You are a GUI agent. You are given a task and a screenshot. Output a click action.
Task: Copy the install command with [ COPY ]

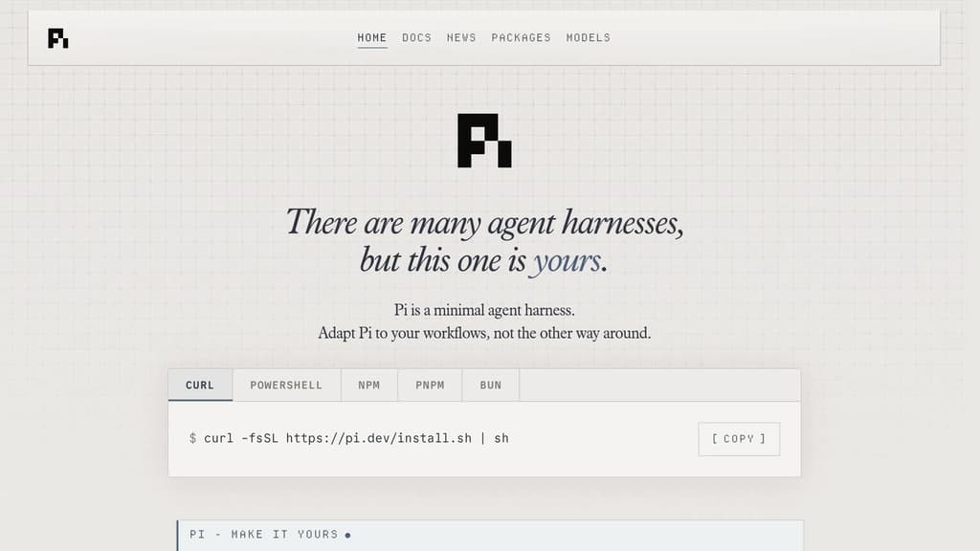(x=739, y=438)
